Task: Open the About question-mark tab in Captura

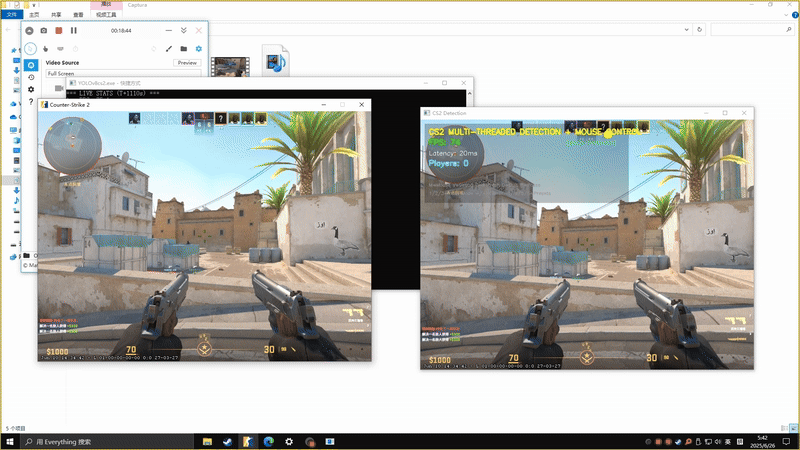Action: click(31, 102)
